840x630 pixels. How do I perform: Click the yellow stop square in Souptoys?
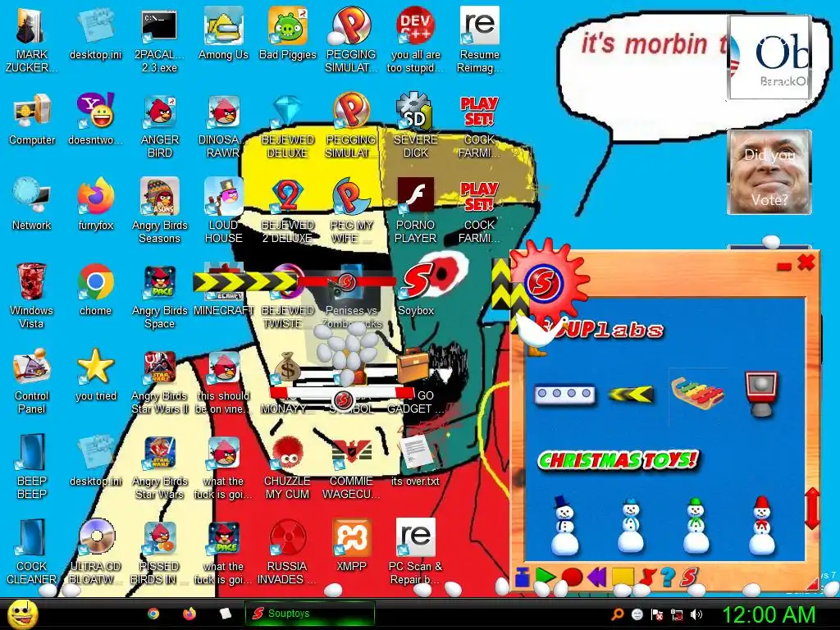pyautogui.click(x=623, y=577)
